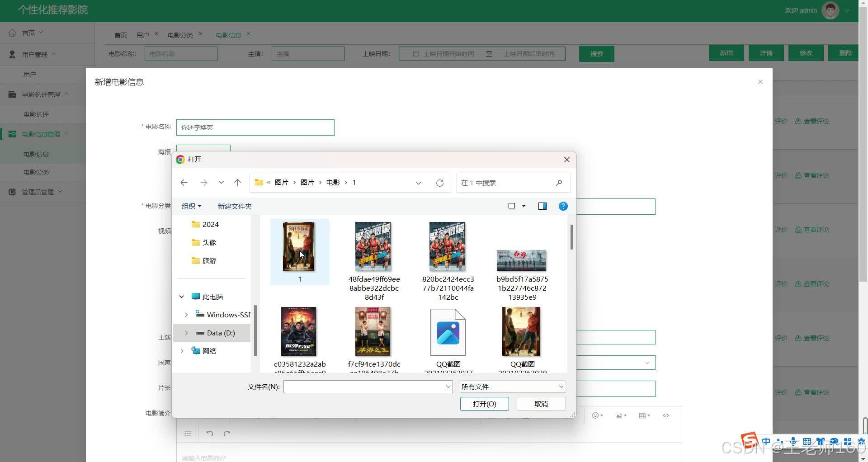
Task: Create a new folder with 新建文件夹
Action: pos(235,206)
